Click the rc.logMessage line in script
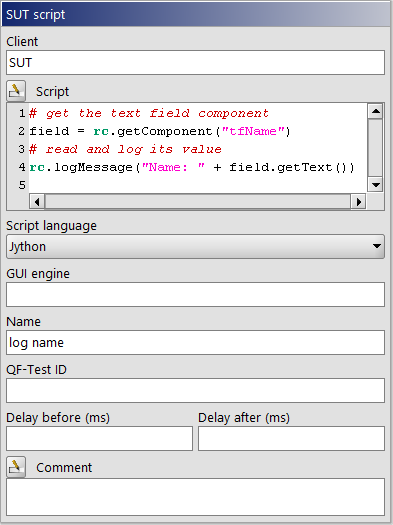 click(191, 167)
